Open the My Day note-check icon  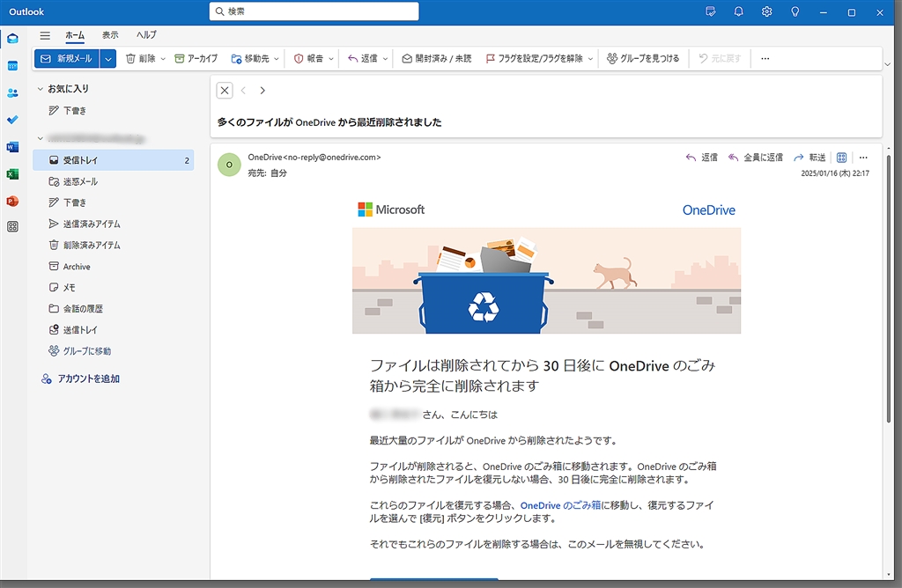pos(711,11)
